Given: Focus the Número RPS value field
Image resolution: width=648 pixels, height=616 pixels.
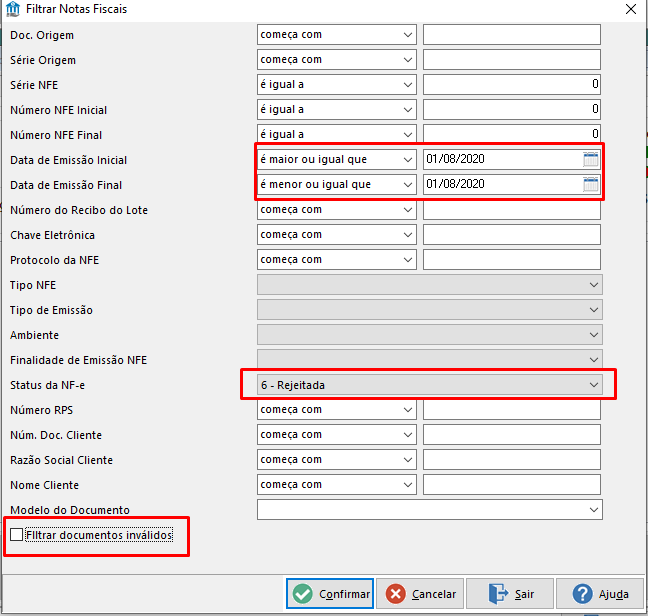Looking at the screenshot, I should point(512,410).
